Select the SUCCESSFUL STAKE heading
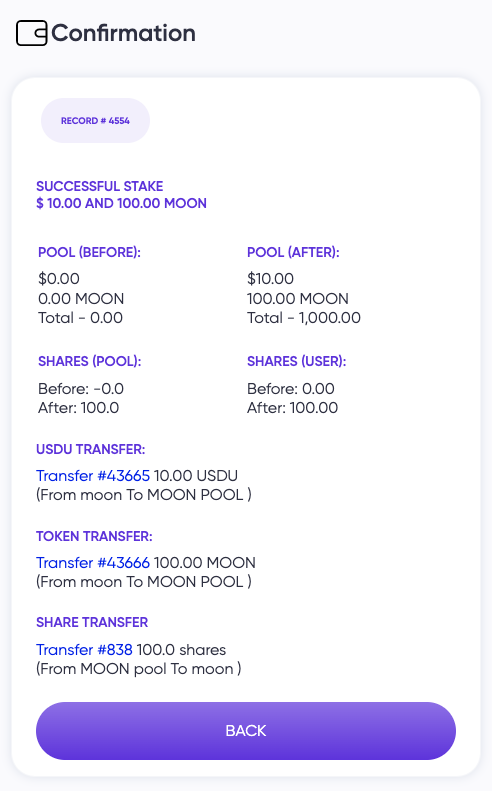 [x=99, y=186]
